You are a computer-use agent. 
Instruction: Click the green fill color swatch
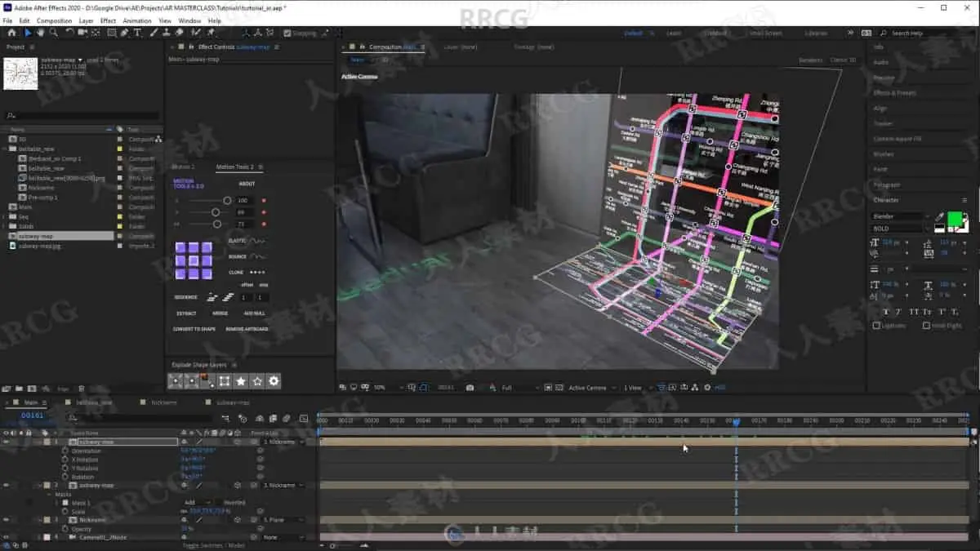coord(953,218)
